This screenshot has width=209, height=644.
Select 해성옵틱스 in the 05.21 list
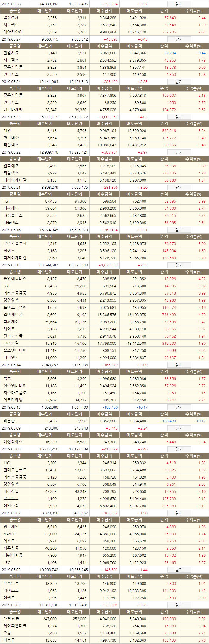point(13,215)
